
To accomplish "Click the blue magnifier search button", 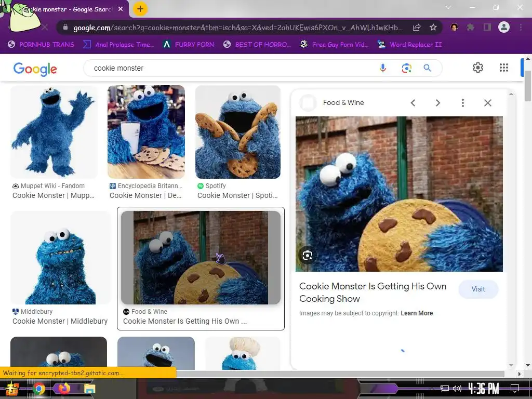I will click(x=428, y=68).
